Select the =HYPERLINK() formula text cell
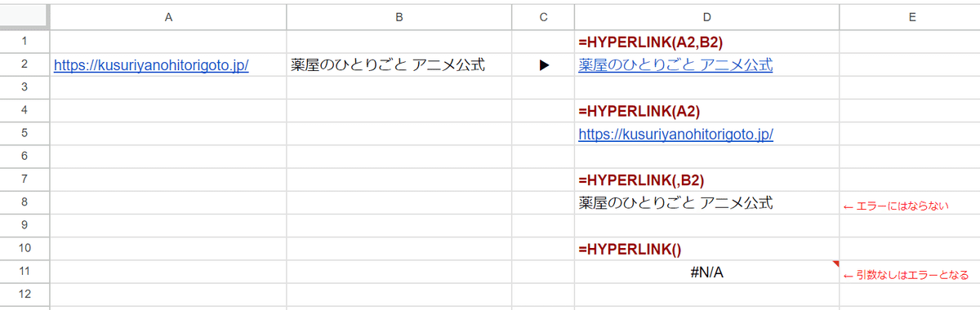The image size is (980, 310). [x=707, y=249]
